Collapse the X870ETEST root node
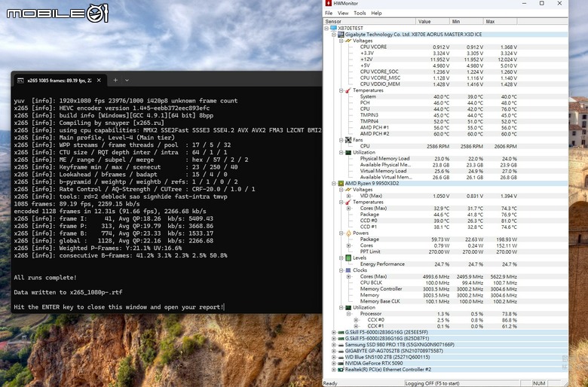Image resolution: width=588 pixels, height=387 pixels. pyautogui.click(x=326, y=28)
